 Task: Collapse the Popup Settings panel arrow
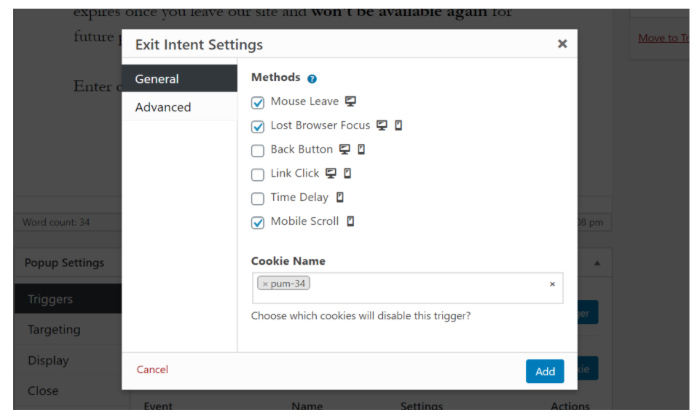(597, 263)
